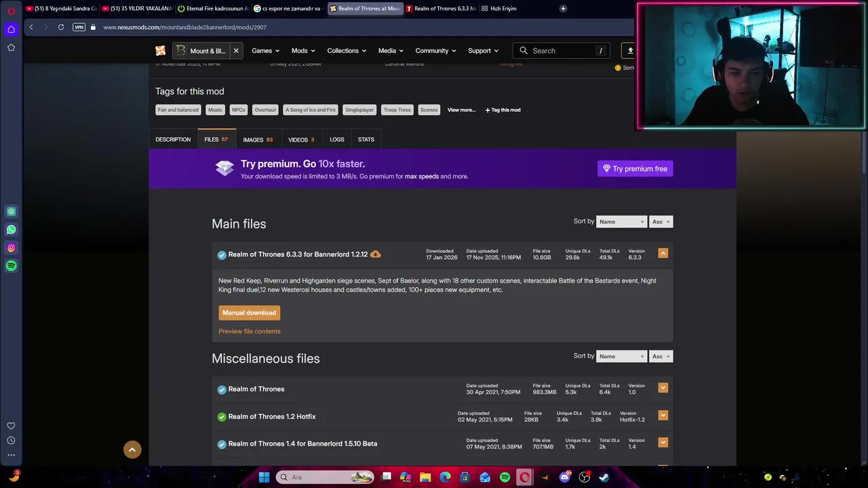
Task: Open OBS Studio from taskbar
Action: [585, 477]
